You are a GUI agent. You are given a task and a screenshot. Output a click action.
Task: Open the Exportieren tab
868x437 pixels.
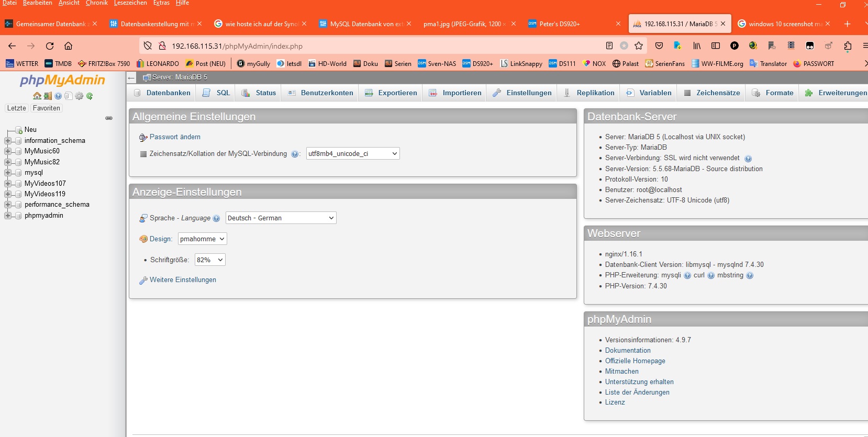391,93
